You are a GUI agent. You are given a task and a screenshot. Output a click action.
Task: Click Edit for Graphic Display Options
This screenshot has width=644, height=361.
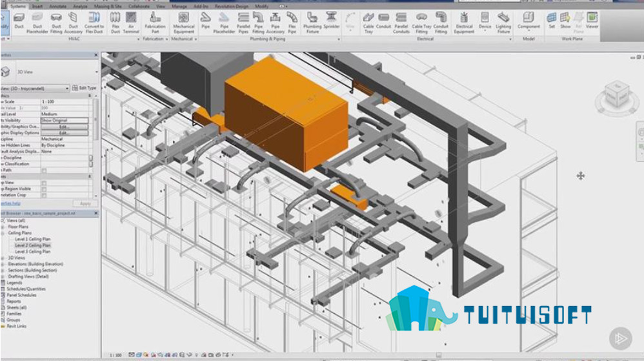tap(64, 133)
